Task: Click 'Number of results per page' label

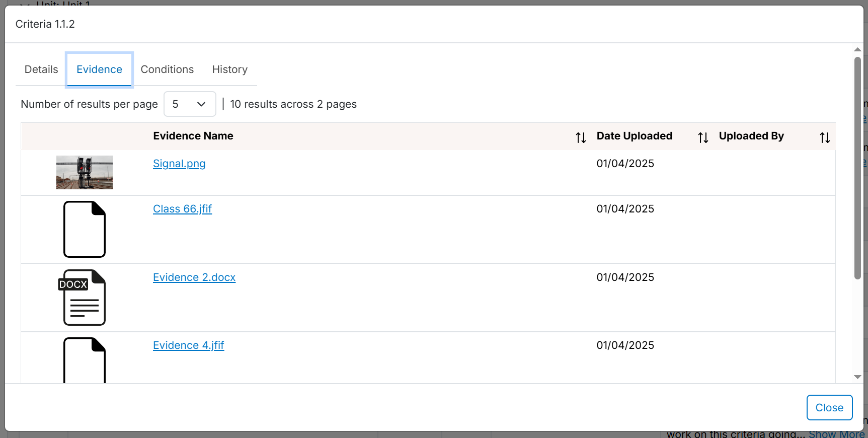Action: click(x=89, y=104)
